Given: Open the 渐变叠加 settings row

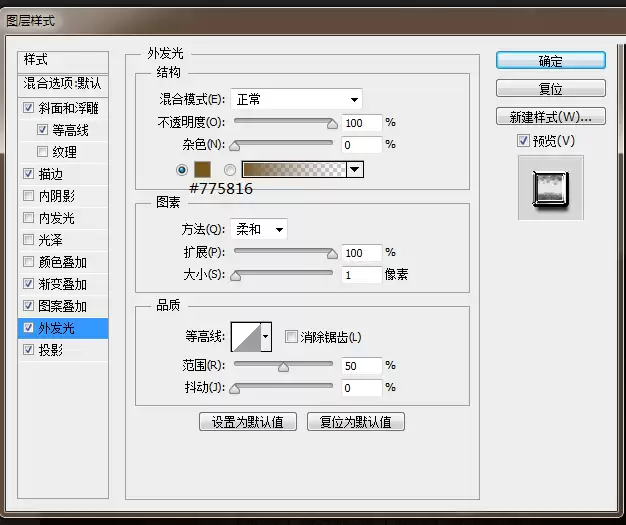Looking at the screenshot, I should tap(63, 284).
